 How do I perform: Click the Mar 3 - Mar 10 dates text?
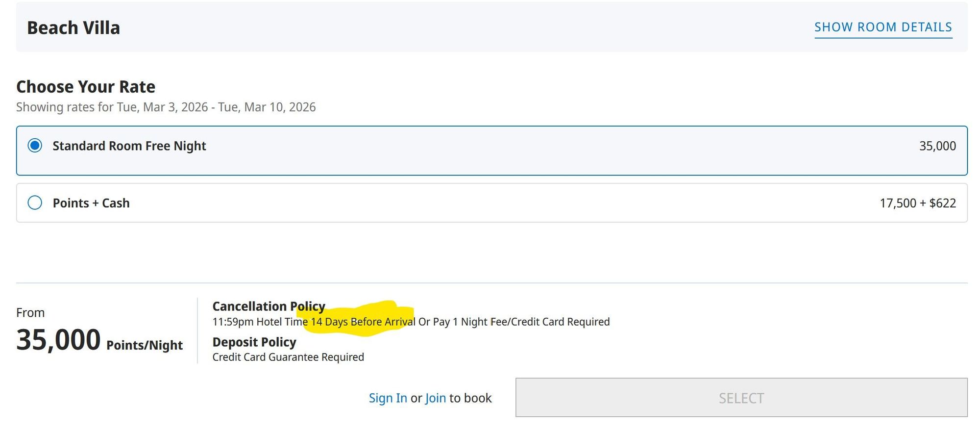(x=216, y=107)
